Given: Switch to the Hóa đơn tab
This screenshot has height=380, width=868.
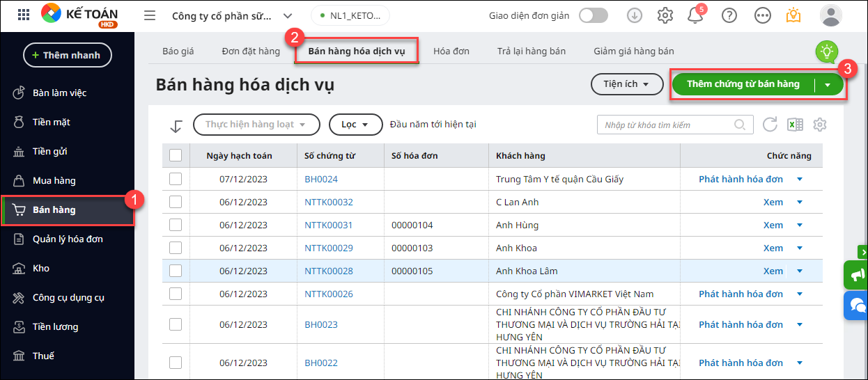Looking at the screenshot, I should [451, 51].
